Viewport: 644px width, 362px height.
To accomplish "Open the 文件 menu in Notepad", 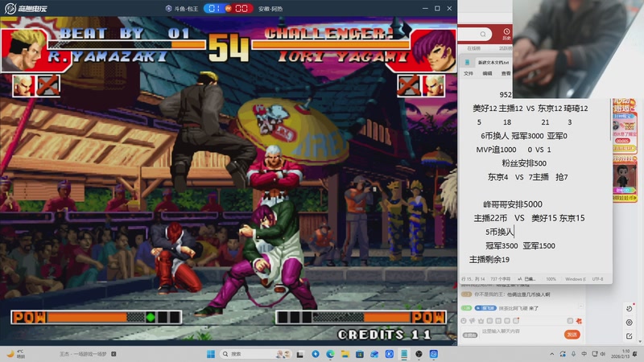I will click(x=469, y=73).
